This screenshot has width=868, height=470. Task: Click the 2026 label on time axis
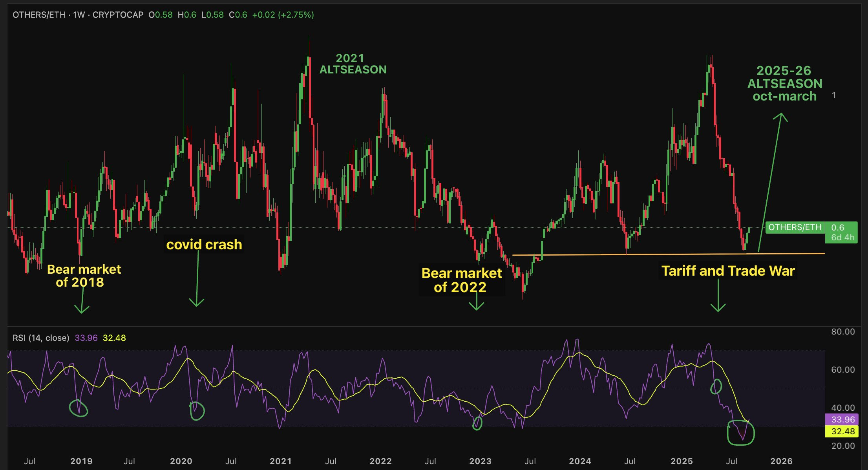point(781,461)
